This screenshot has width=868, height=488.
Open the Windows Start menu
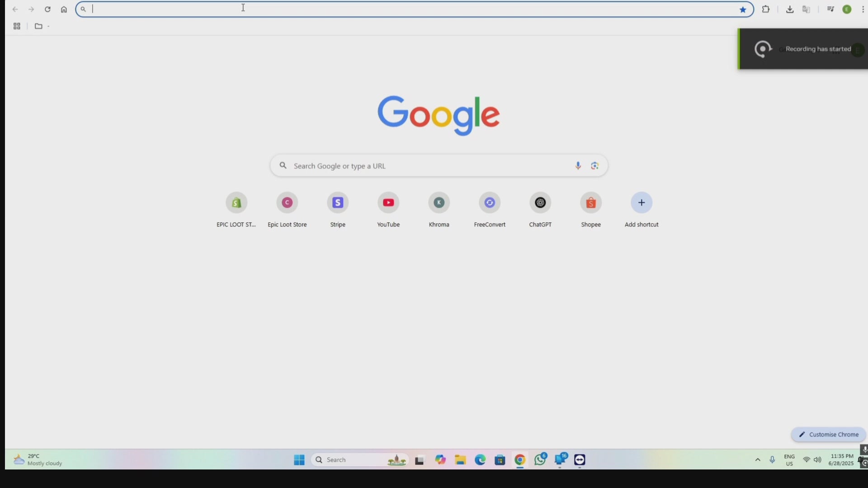[x=299, y=460]
